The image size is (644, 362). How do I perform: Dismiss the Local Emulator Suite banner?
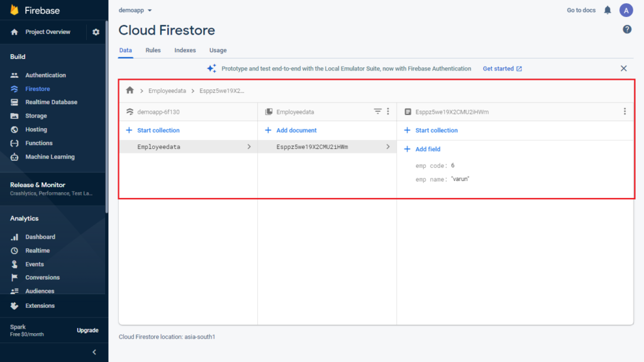point(623,69)
